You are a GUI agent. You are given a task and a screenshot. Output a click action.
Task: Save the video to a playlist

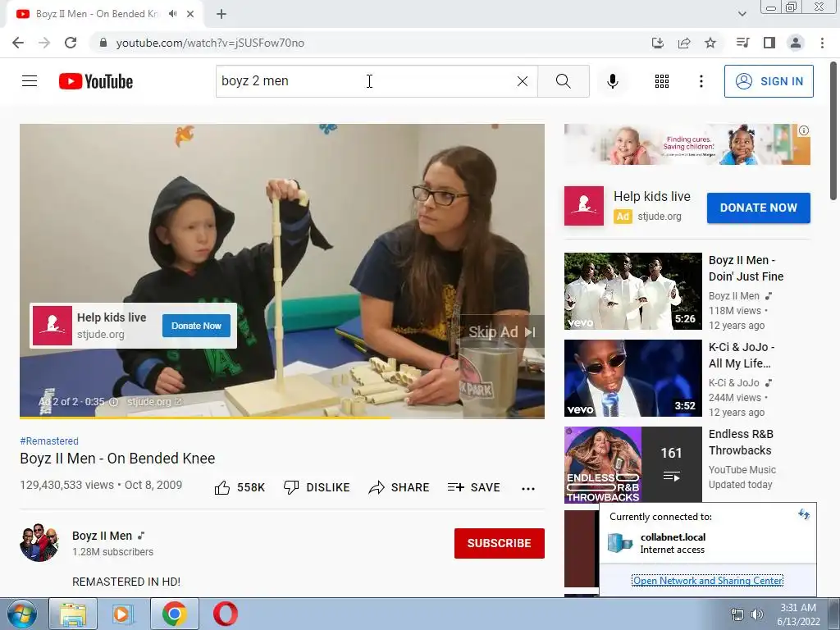pos(473,487)
